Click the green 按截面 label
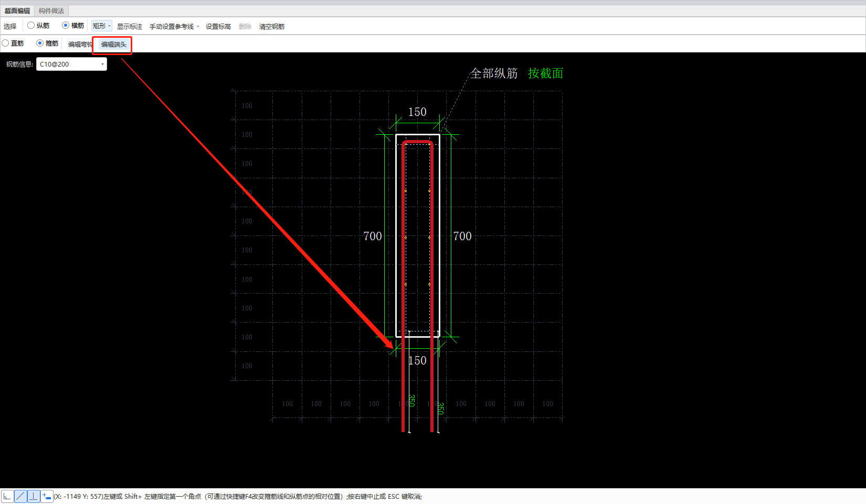866x504 pixels. click(x=545, y=73)
